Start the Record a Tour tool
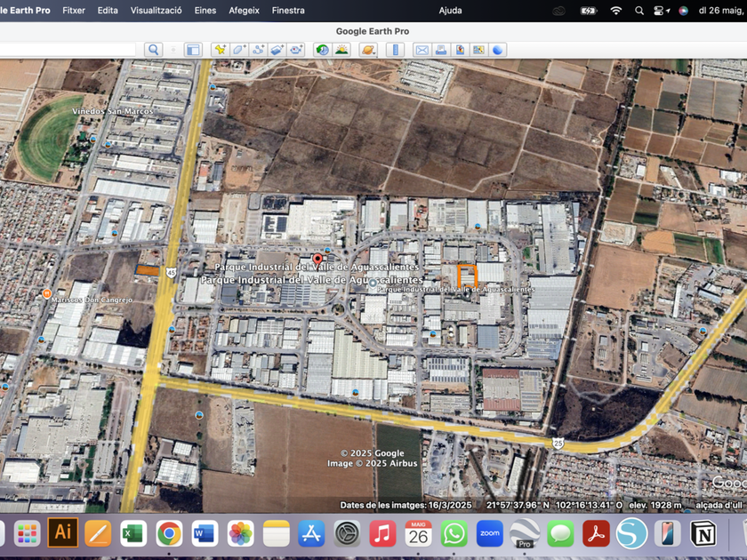 pyautogui.click(x=296, y=50)
